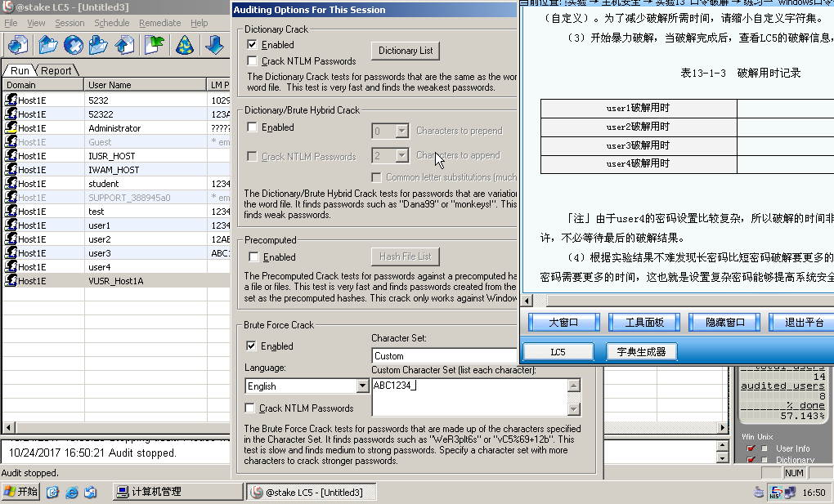Image resolution: width=834 pixels, height=504 pixels.
Task: Open the Character Set combo box showing Custom
Action: coord(445,355)
